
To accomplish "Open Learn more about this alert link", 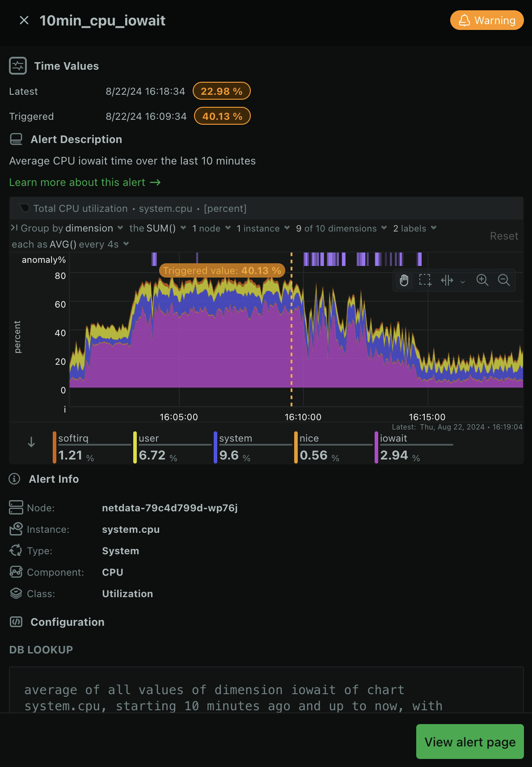I will (84, 182).
